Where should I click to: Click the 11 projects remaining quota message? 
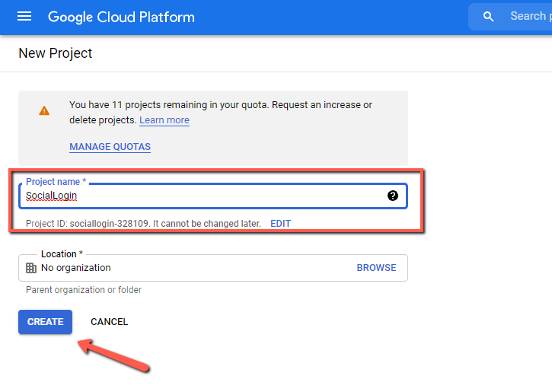tap(221, 112)
